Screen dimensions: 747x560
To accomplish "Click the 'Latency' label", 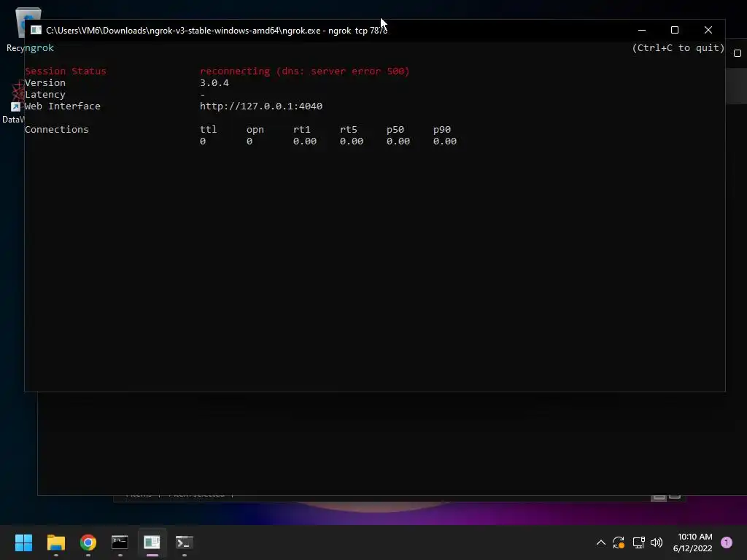I will (x=44, y=95).
